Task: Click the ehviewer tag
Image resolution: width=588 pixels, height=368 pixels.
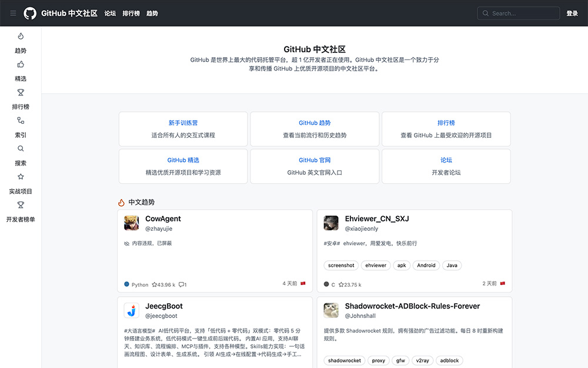Action: (x=376, y=266)
